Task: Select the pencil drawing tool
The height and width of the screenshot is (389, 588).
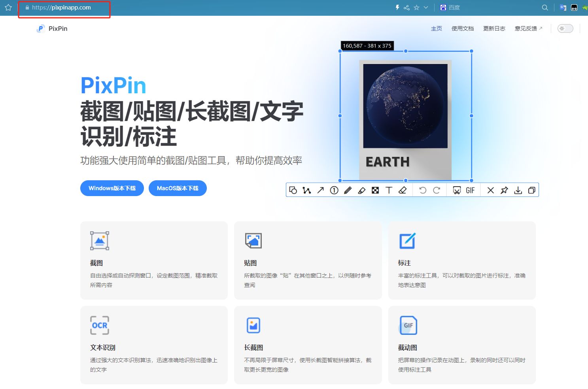Action: [x=348, y=190]
